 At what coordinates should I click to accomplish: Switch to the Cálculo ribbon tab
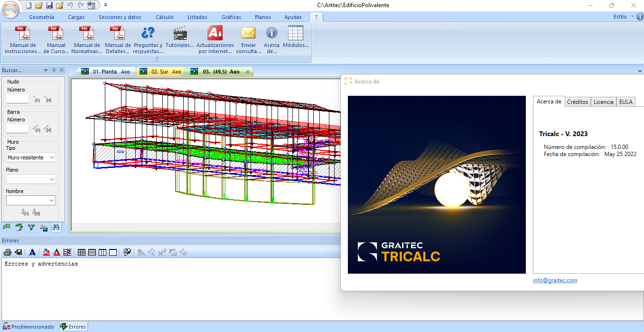164,17
